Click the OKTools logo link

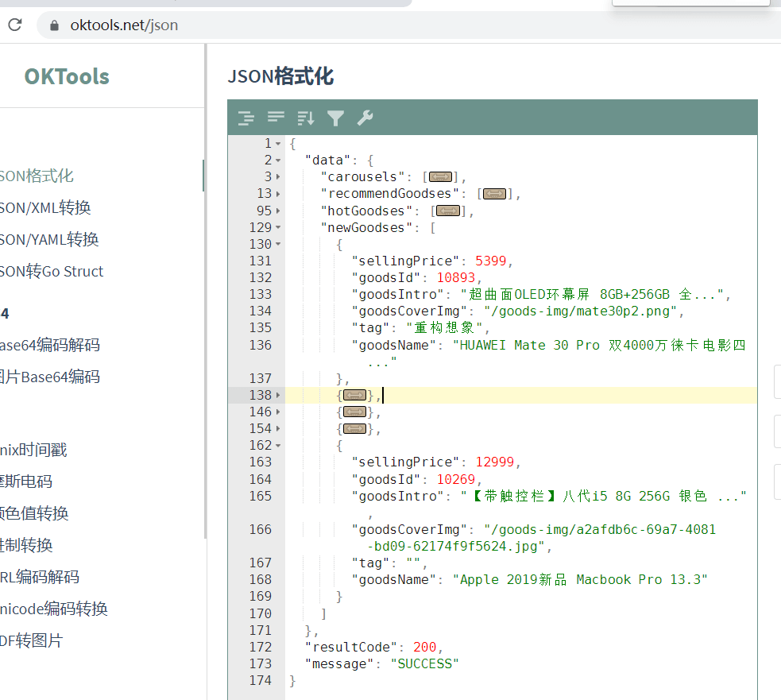(67, 77)
